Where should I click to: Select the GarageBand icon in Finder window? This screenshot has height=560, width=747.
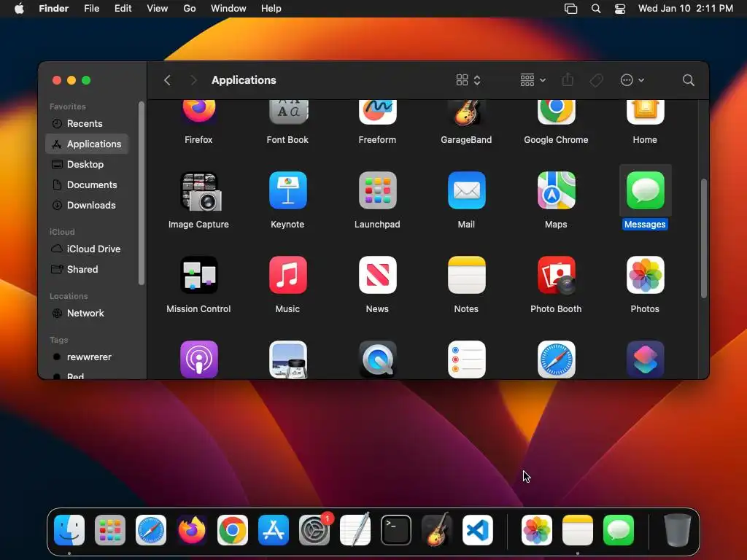point(466,112)
